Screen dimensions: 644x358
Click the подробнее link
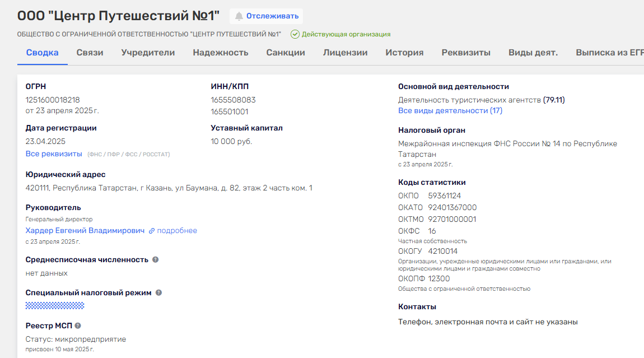click(x=177, y=231)
